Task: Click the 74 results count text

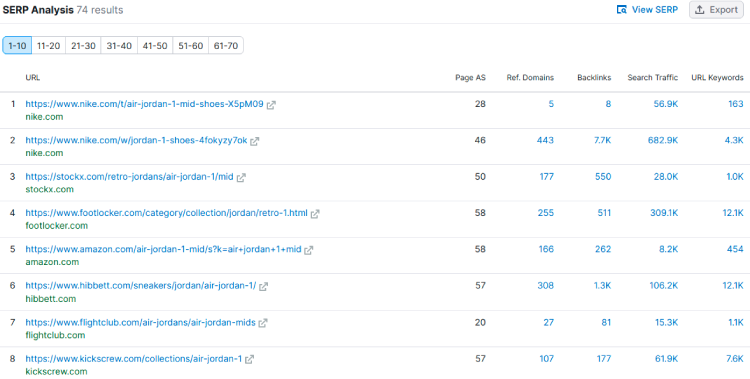Action: click(99, 10)
